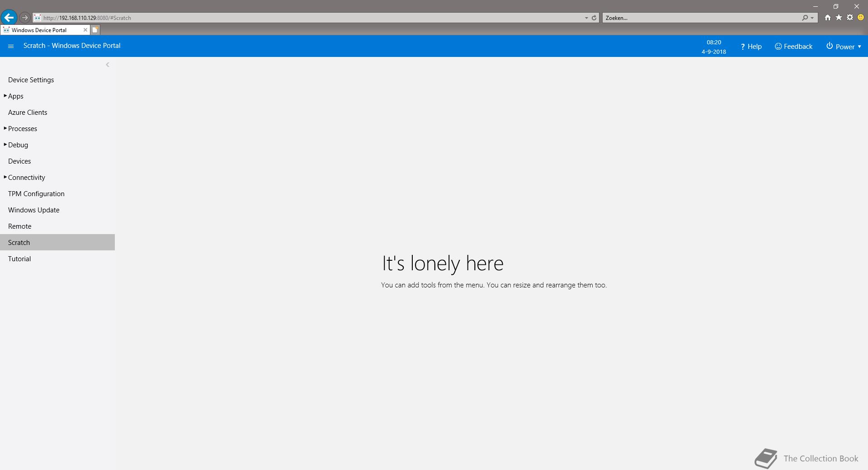
Task: Click the 'Scratch - Windows Device Portal' title
Action: coord(72,46)
